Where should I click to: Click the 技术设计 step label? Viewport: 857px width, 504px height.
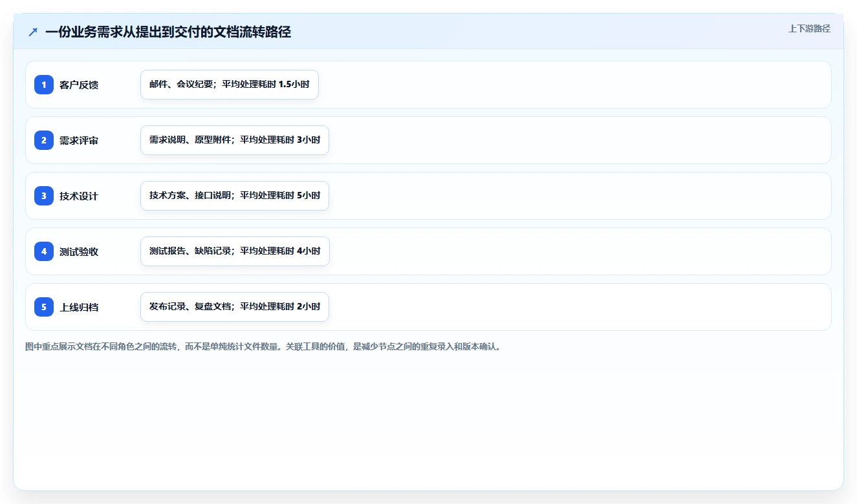tap(79, 196)
